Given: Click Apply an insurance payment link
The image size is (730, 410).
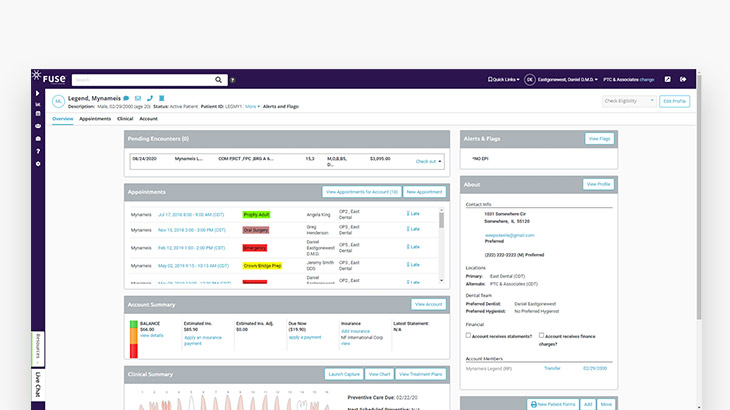Looking at the screenshot, I should pyautogui.click(x=203, y=340).
